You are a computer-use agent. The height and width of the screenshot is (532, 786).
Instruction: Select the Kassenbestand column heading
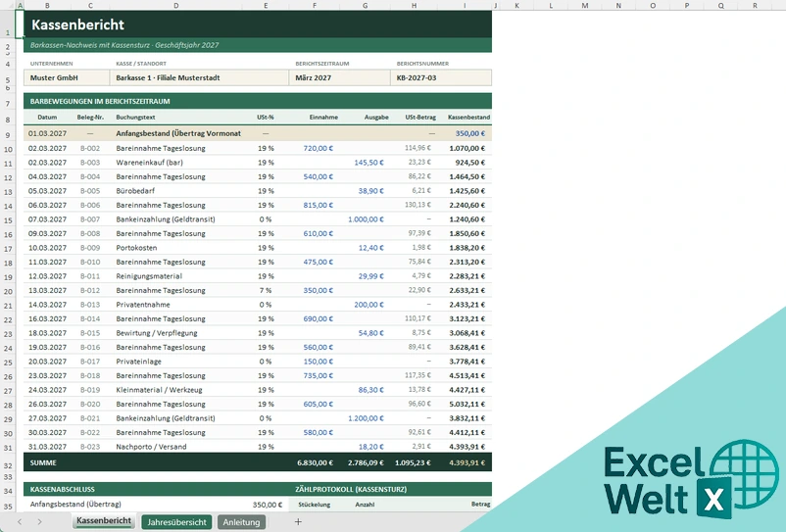[468, 118]
